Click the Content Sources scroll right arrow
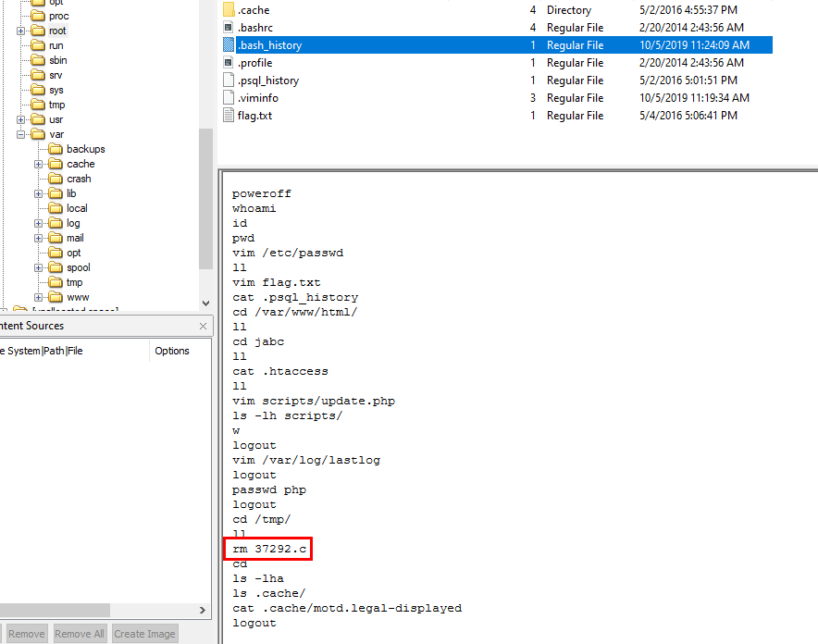Image resolution: width=818 pixels, height=644 pixels. [x=203, y=610]
